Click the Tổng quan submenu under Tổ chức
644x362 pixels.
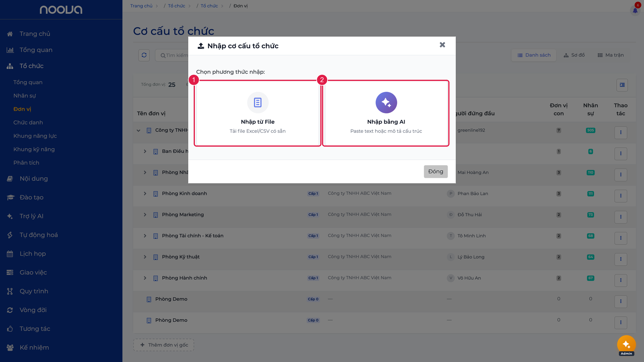coord(28,82)
